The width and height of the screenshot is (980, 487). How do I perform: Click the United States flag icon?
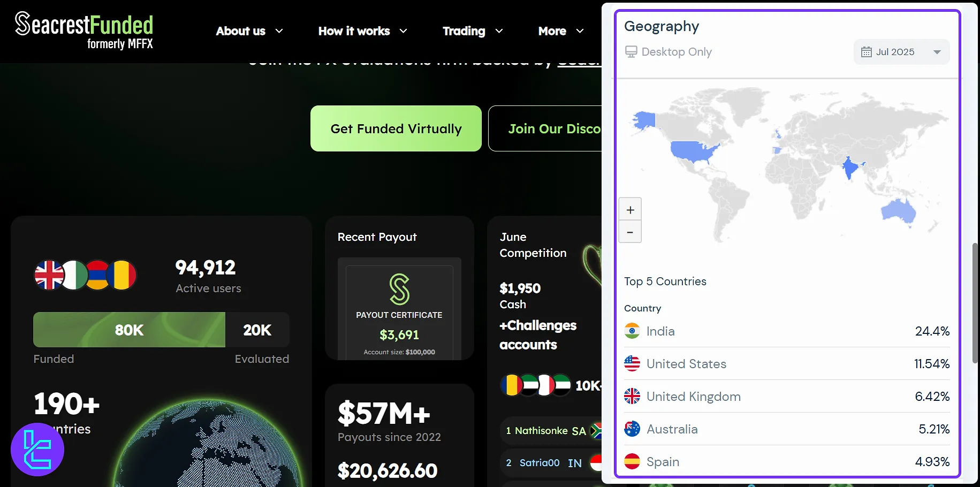coord(632,364)
